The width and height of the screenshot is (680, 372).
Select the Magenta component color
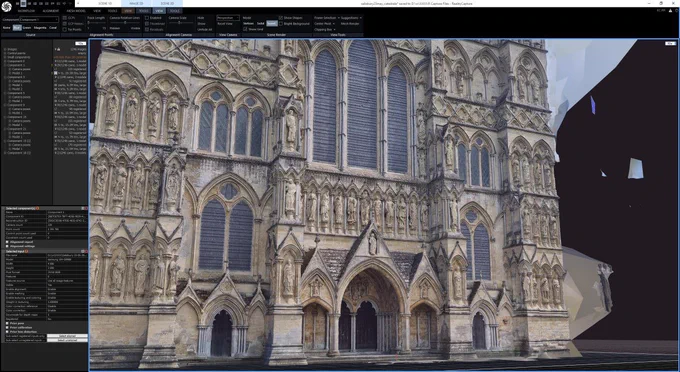coord(40,28)
